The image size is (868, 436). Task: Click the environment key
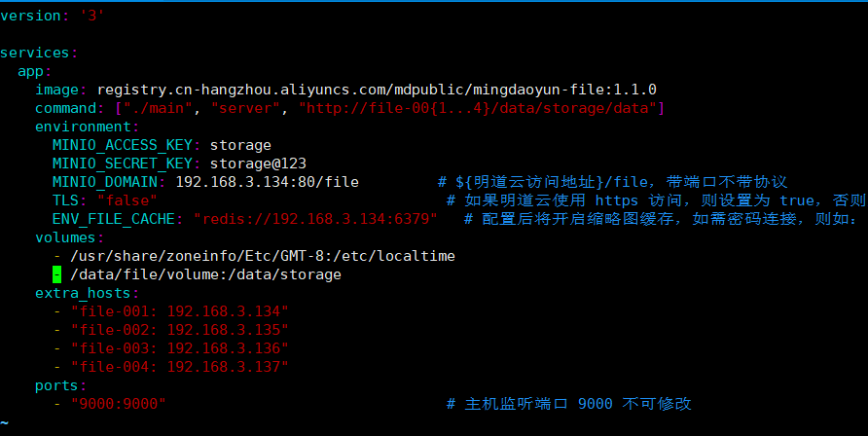pos(84,127)
